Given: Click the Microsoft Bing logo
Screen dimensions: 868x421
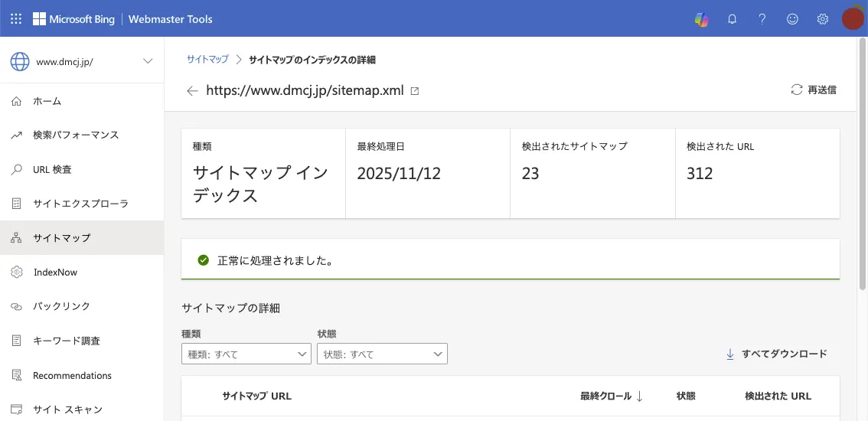Looking at the screenshot, I should 73,19.
